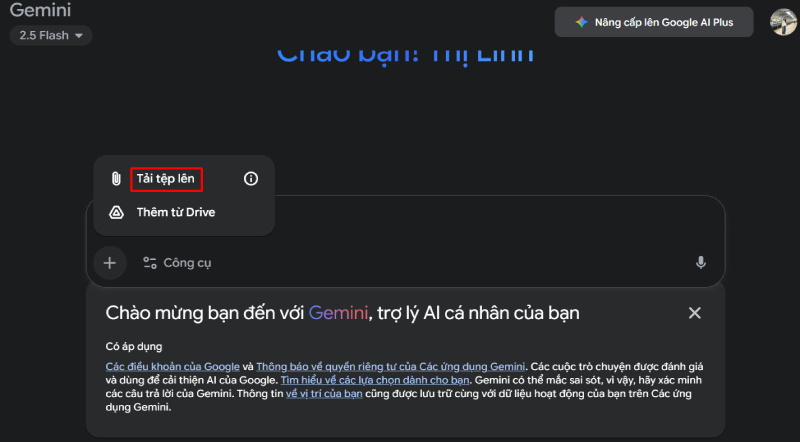Open the profile avatar in top right
Viewport: 800px width, 442px height.
[x=783, y=21]
